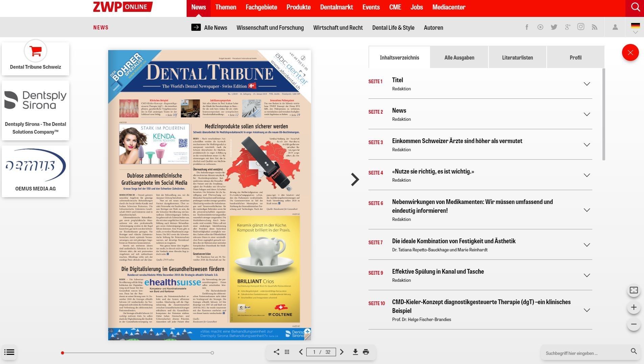The height and width of the screenshot is (364, 644).
Task: Click the red page slider handle
Action: click(x=63, y=353)
